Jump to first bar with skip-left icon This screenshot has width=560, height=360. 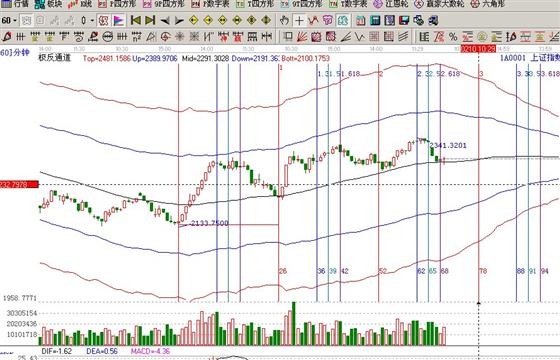point(136,20)
